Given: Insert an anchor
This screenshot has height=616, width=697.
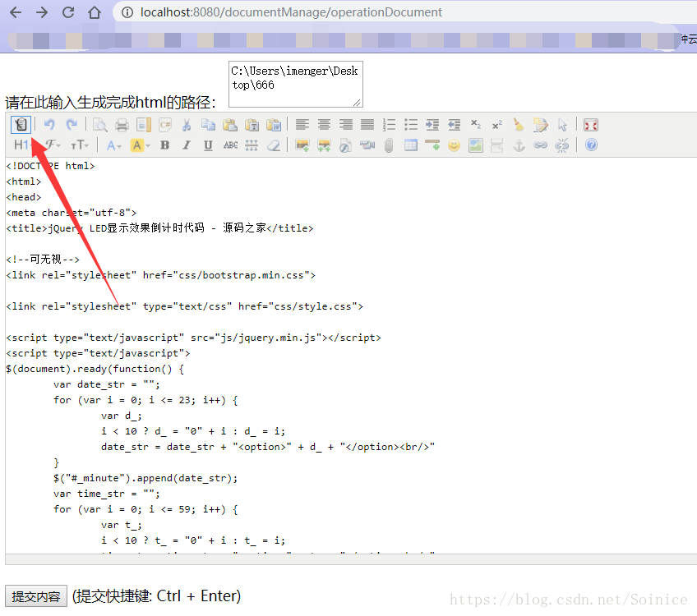Looking at the screenshot, I should click(519, 145).
